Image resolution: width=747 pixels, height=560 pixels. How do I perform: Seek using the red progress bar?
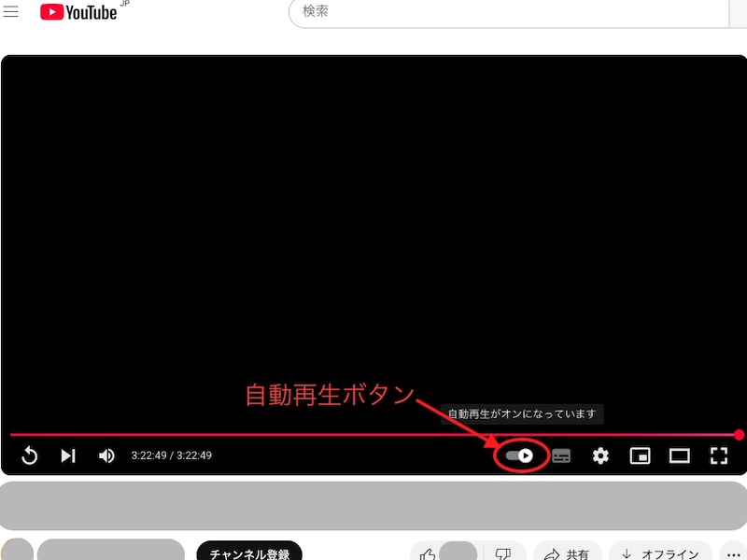(x=373, y=433)
